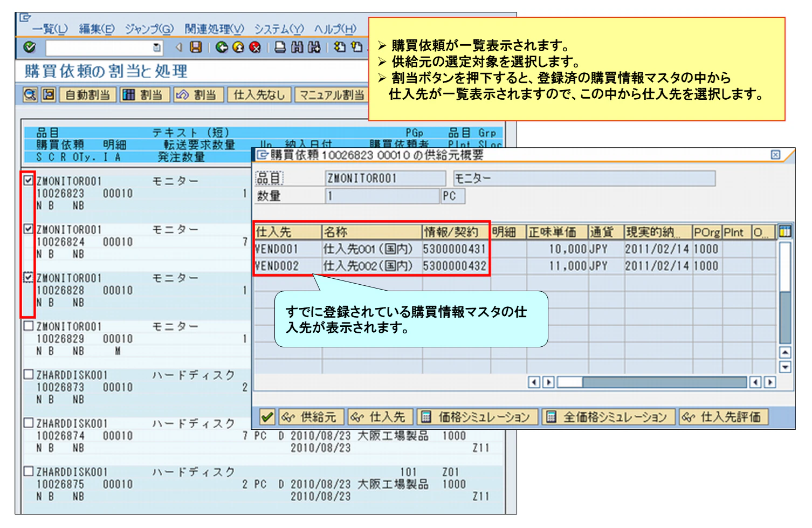Viewport: 812px width, 528px height.
Task: Click the left arrow at the horizontal scrollbar's right end
Action: (x=755, y=382)
